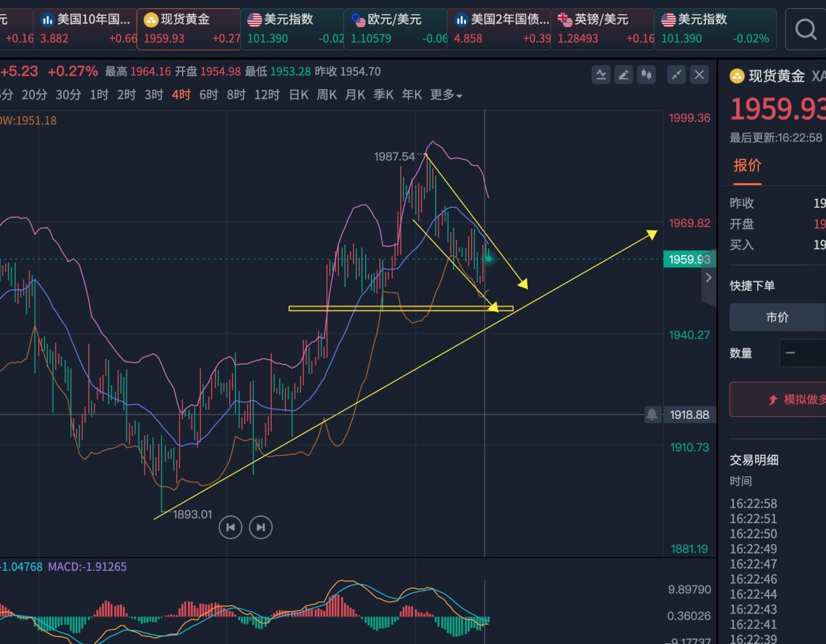The image size is (826, 644).
Task: Switch chart to 2时 timeframe
Action: coord(126,95)
